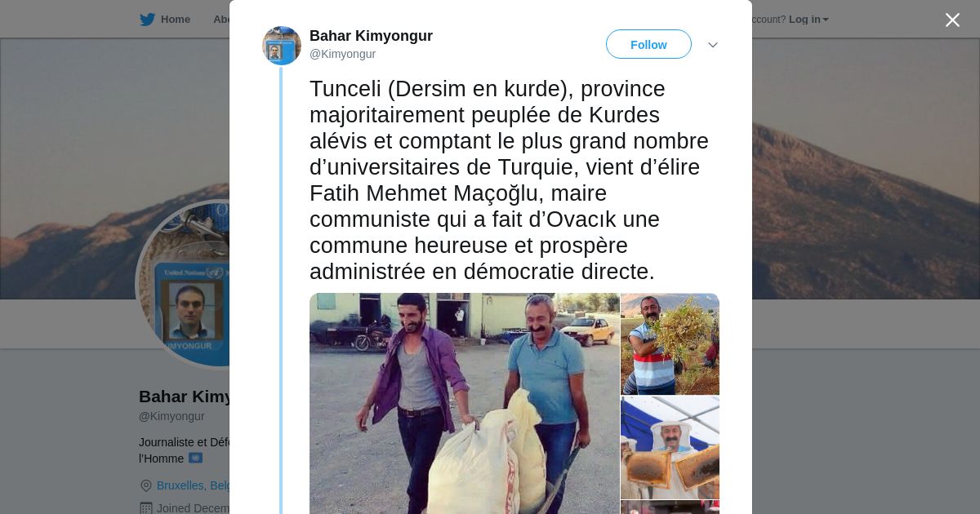Click the calendar Joined icon
This screenshot has width=980, height=514.
pos(146,508)
